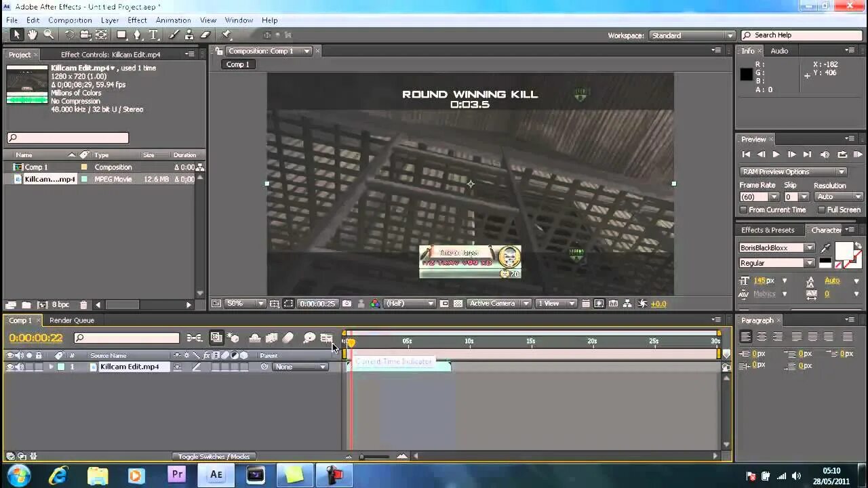868x488 pixels.
Task: Select the Pen tool
Action: click(x=137, y=35)
